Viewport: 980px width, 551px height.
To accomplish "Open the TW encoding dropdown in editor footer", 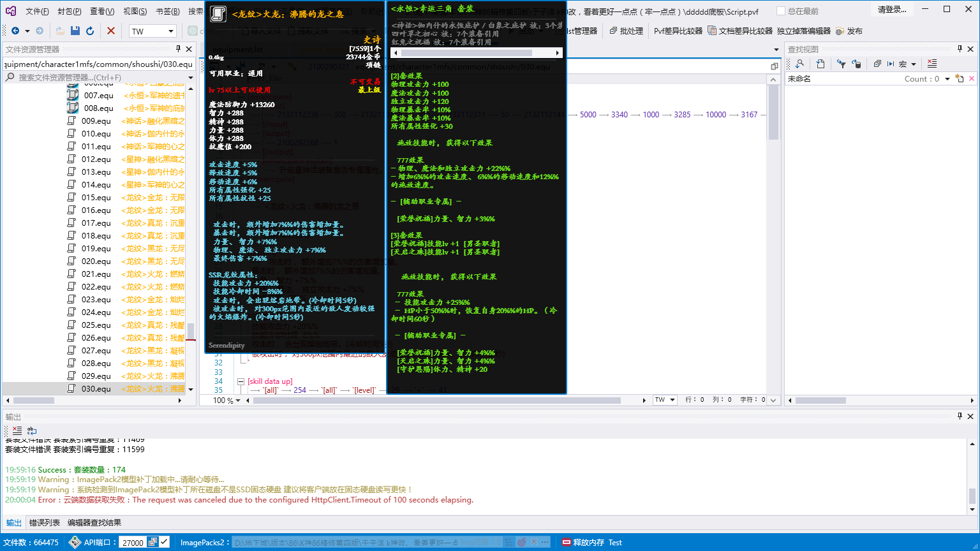I will pyautogui.click(x=673, y=400).
